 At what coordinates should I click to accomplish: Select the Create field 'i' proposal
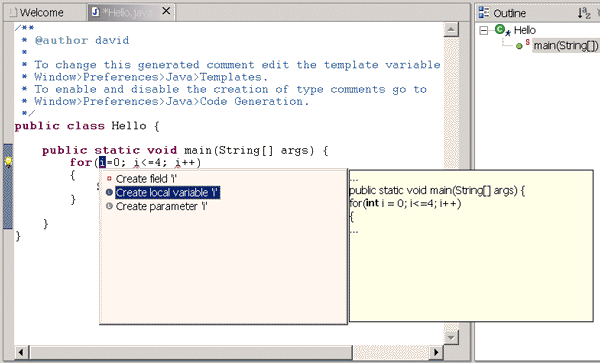click(146, 179)
